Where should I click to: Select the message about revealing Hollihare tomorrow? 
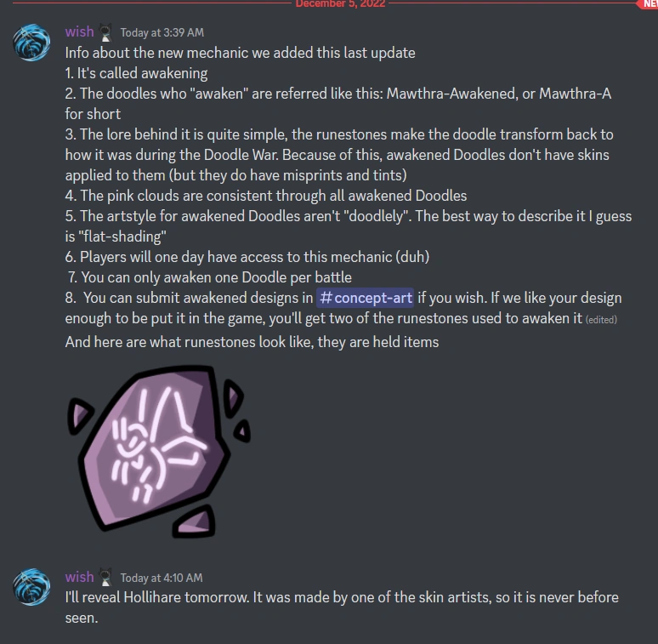tap(342, 607)
